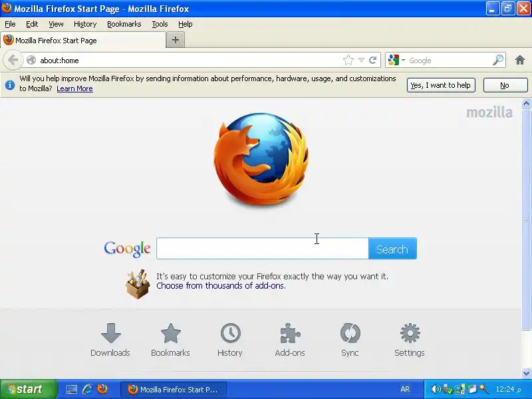Image resolution: width=532 pixels, height=399 pixels.
Task: Click the taskbar clock showing 12:24
Action: tap(508, 389)
